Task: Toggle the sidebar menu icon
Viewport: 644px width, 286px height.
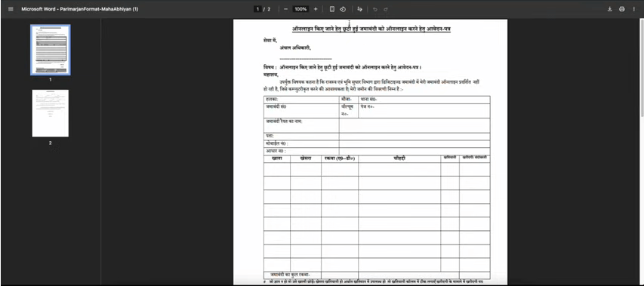Action: click(11, 9)
